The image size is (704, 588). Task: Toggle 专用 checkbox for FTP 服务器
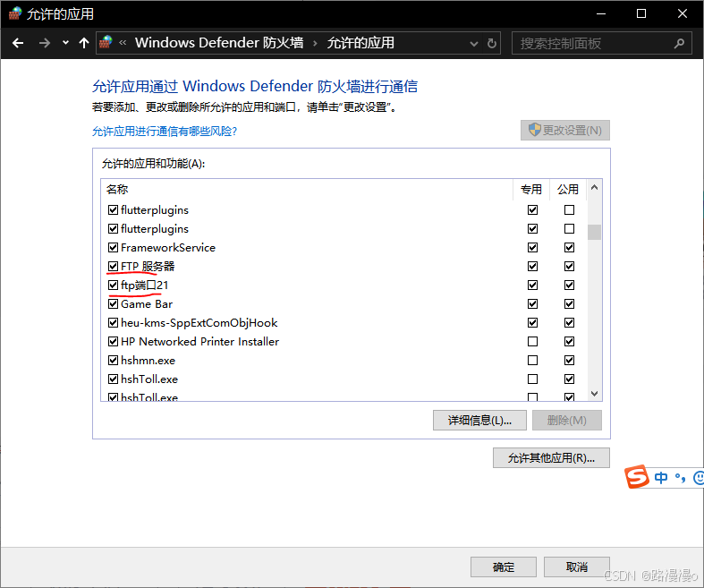click(532, 267)
